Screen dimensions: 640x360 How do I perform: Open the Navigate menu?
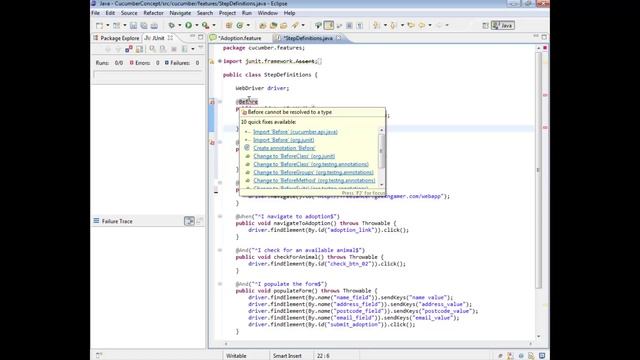[180, 13]
